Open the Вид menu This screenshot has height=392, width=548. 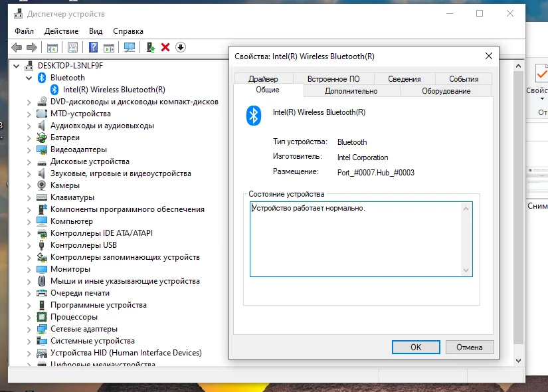[x=96, y=31]
